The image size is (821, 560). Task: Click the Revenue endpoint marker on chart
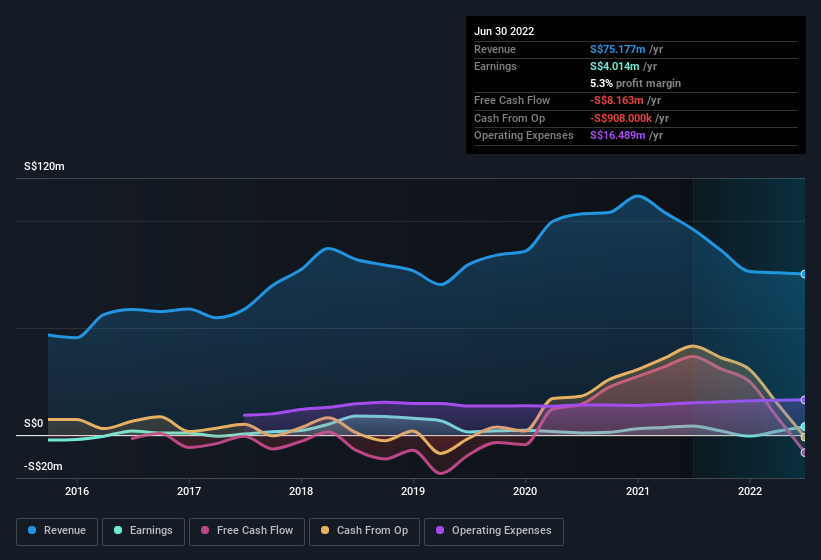coord(804,274)
